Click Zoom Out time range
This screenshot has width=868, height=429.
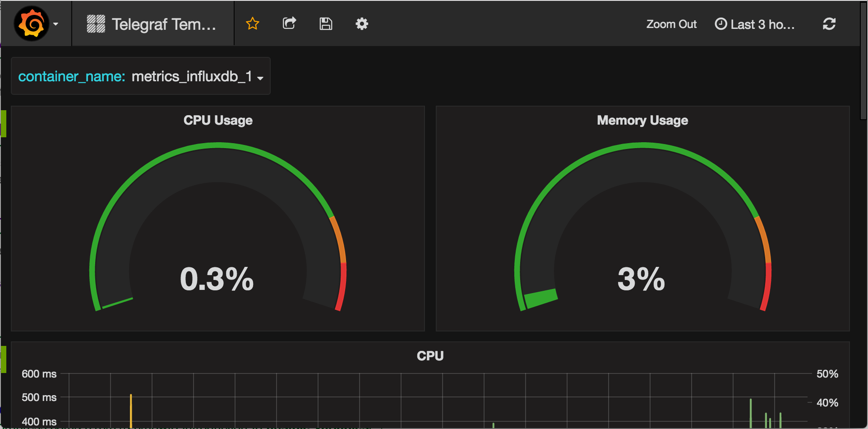(x=671, y=24)
